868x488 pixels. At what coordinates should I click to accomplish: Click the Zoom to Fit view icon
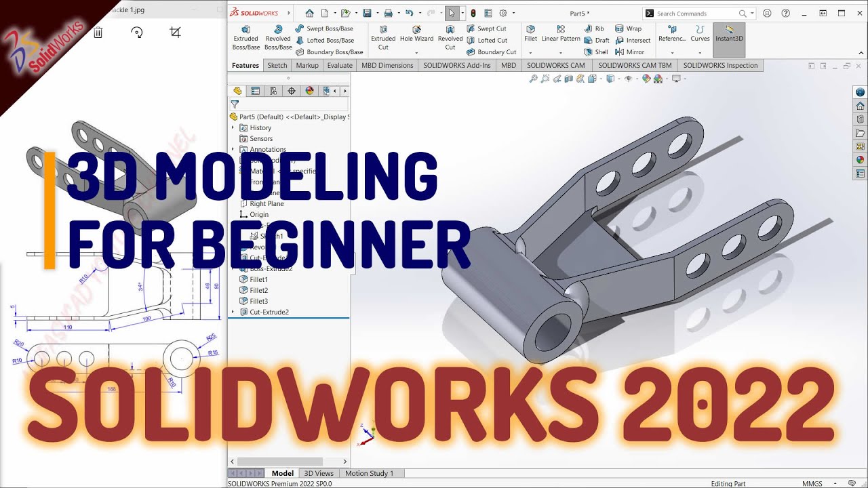(534, 79)
